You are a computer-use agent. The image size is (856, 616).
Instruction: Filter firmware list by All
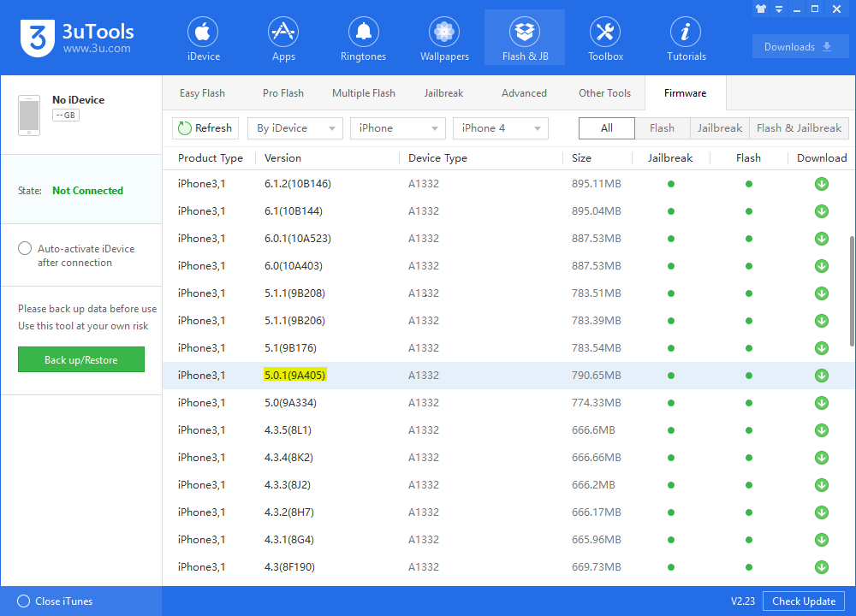[x=607, y=128]
